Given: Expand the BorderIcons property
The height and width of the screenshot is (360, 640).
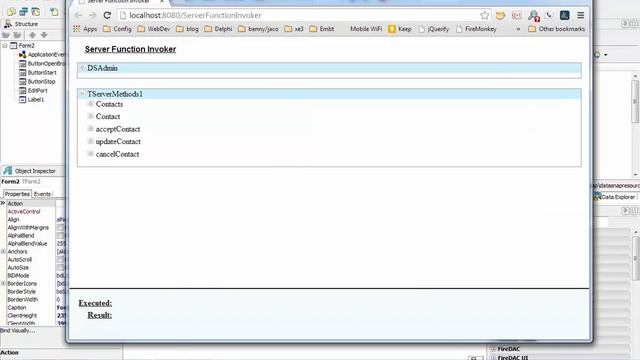Looking at the screenshot, I should tap(3, 283).
